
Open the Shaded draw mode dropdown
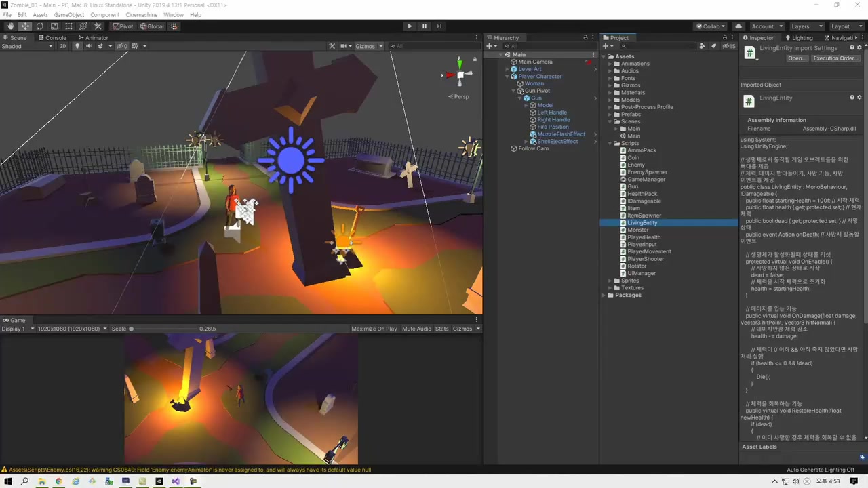click(x=27, y=46)
